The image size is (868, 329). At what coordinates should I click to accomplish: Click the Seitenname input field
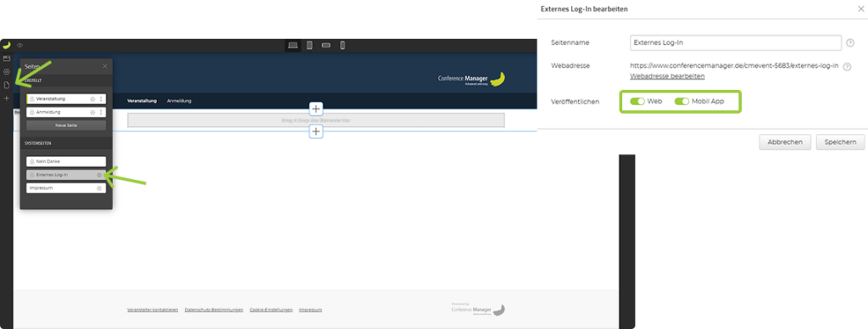click(736, 42)
